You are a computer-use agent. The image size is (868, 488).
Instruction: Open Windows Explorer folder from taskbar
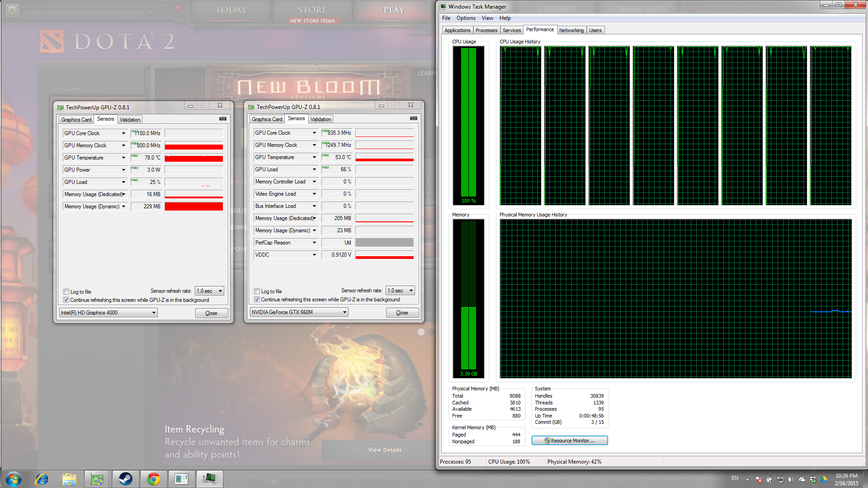[69, 479]
